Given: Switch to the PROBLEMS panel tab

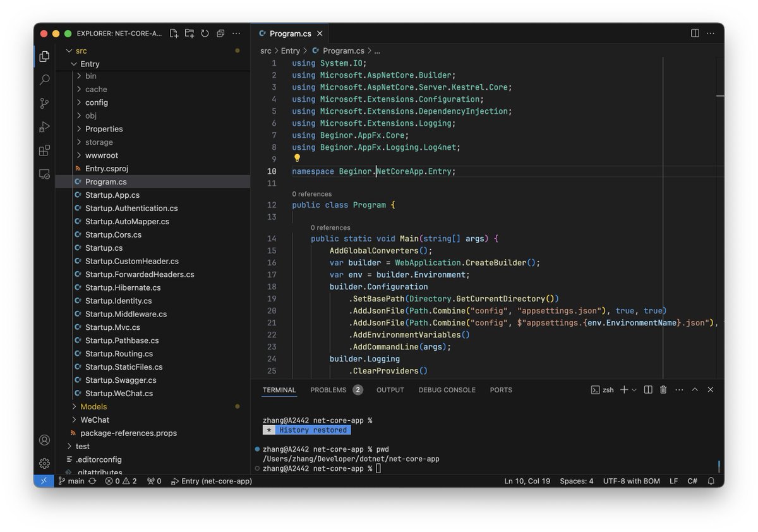Looking at the screenshot, I should pos(336,390).
